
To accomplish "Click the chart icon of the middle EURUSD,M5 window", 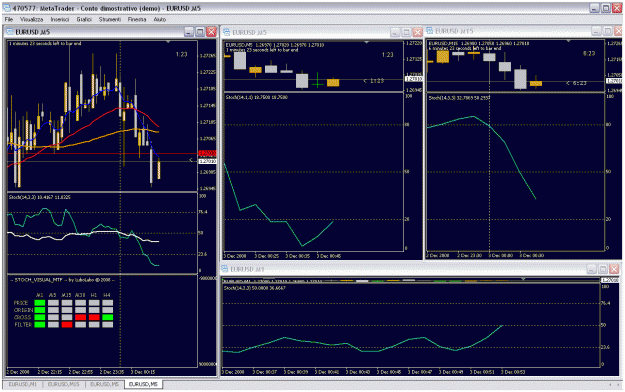I will (x=226, y=32).
